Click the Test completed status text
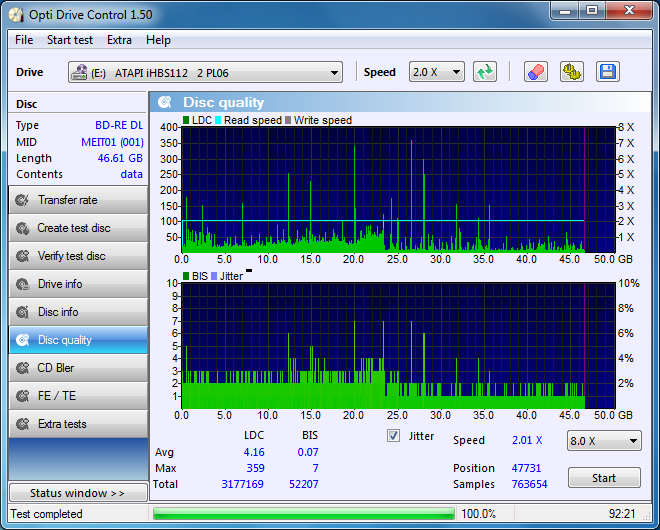The width and height of the screenshot is (660, 530). coord(47,514)
